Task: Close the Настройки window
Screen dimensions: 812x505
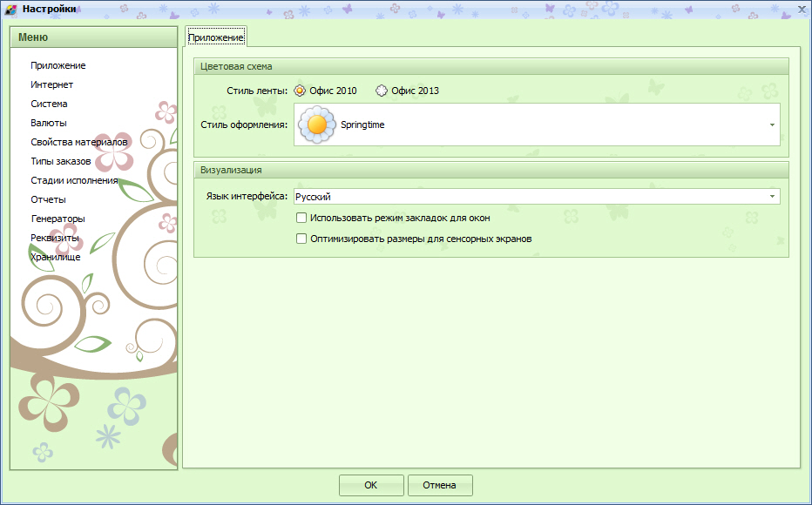Action: coord(802,10)
